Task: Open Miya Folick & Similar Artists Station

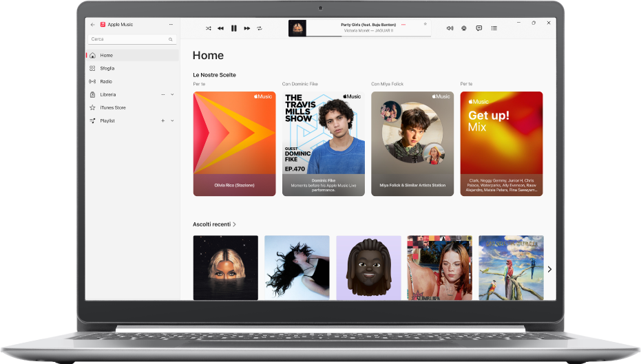Action: click(412, 144)
